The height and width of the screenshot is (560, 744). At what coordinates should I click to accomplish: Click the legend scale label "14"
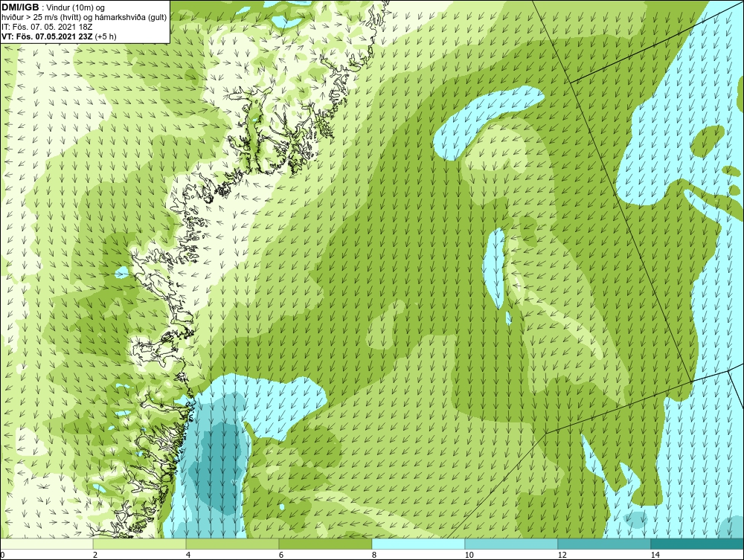655,555
